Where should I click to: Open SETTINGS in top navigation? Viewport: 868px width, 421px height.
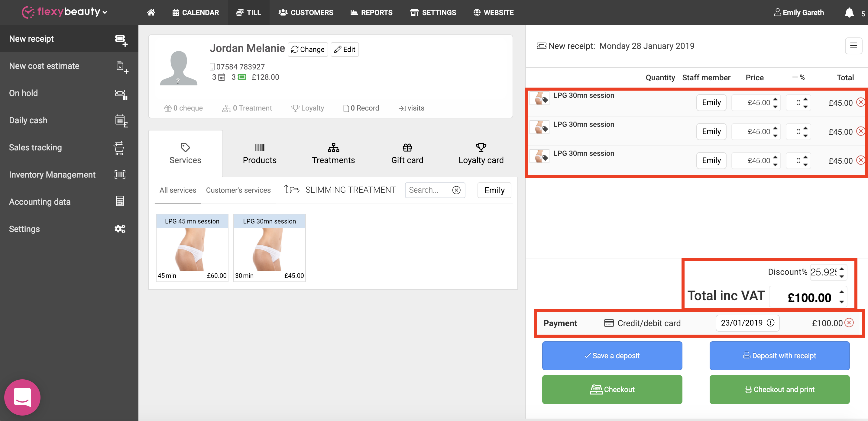point(433,12)
